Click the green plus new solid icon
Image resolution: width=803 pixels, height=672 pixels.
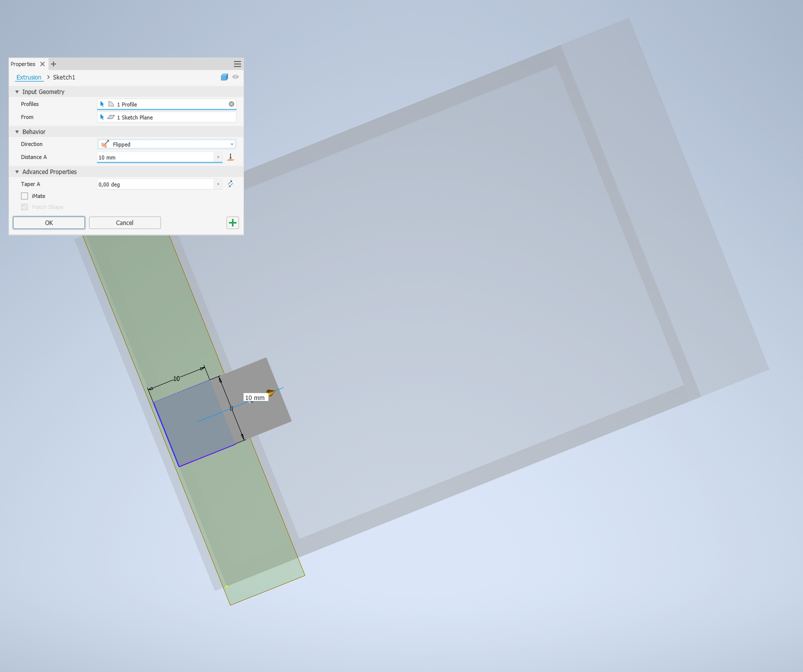(x=232, y=222)
